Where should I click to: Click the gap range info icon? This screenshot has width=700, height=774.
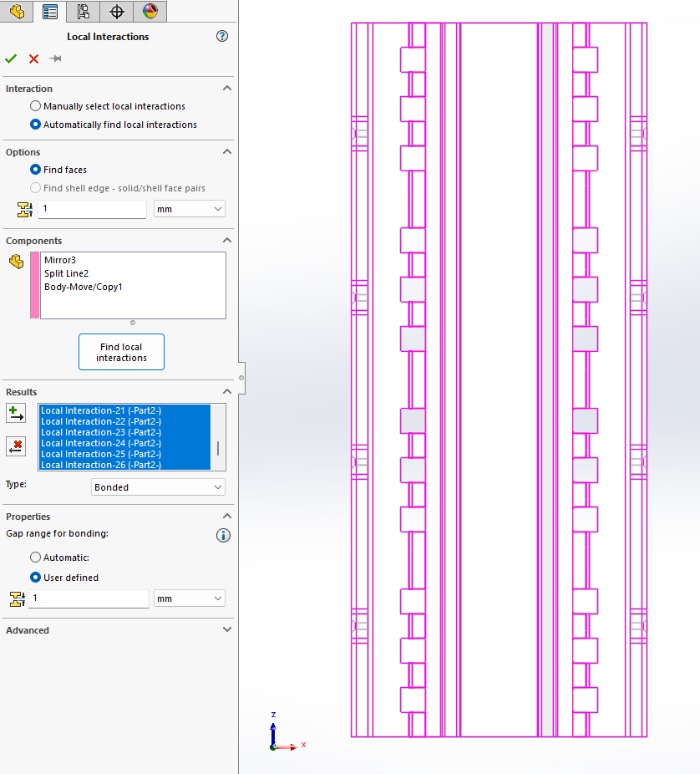coord(222,535)
